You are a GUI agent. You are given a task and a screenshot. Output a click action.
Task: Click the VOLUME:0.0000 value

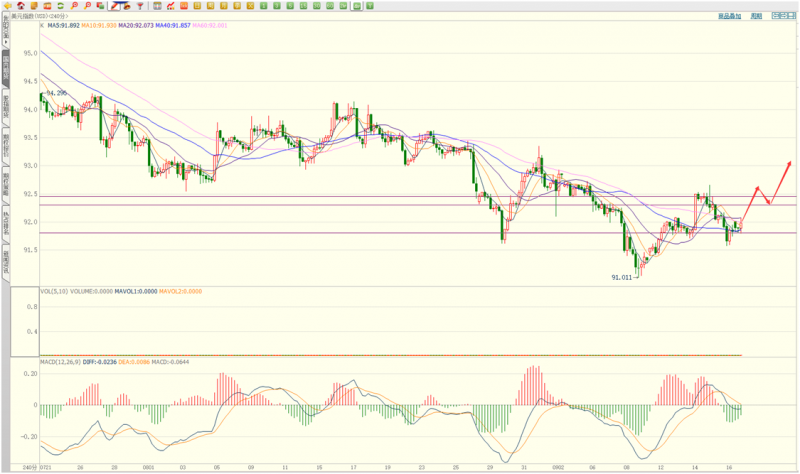coord(91,291)
